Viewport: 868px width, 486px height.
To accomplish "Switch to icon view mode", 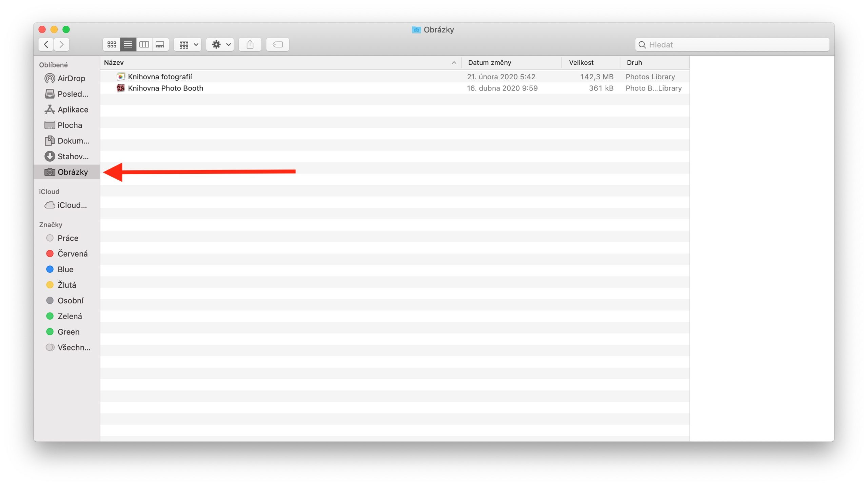I will pyautogui.click(x=112, y=44).
